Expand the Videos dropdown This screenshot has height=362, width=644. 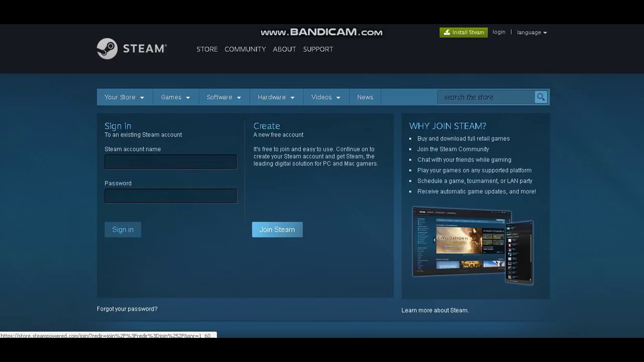(326, 97)
